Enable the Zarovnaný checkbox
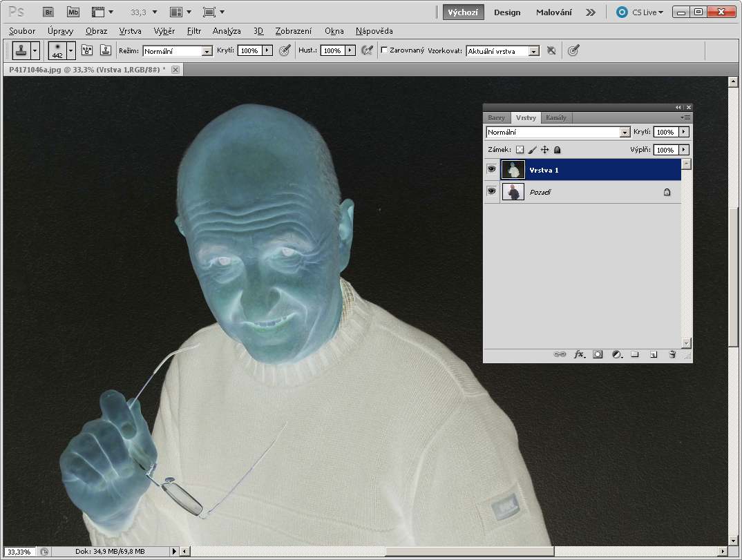The image size is (742, 560). click(x=384, y=50)
